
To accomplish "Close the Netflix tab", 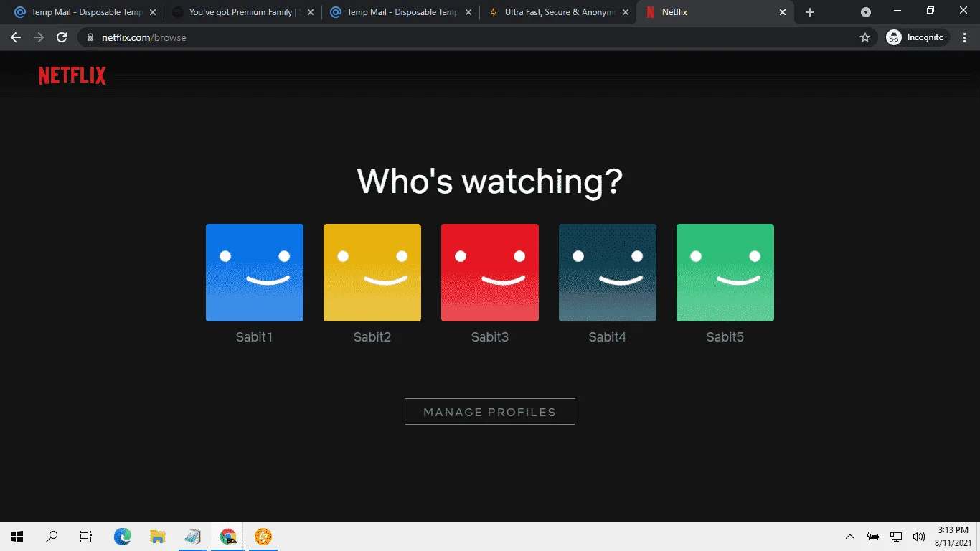I will click(783, 12).
